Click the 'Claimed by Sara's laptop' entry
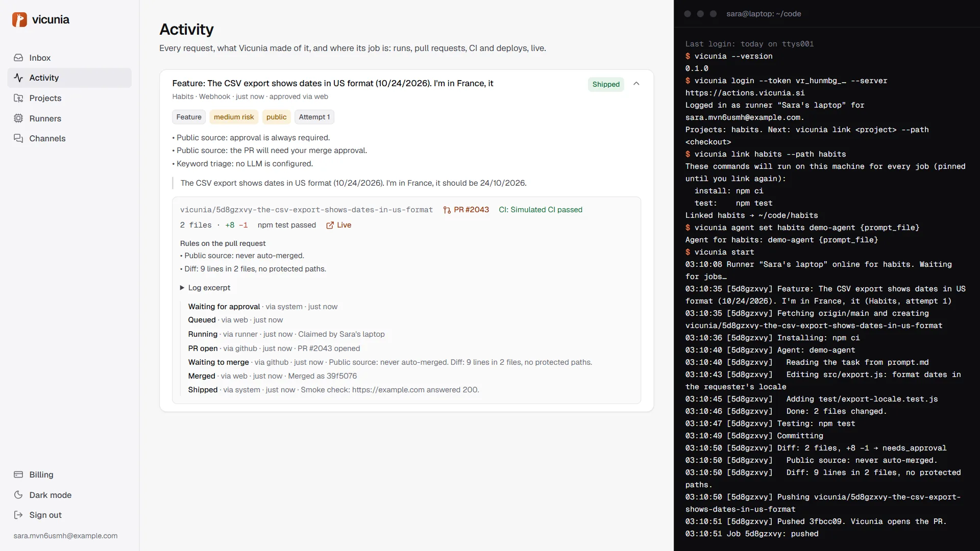This screenshot has height=551, width=980. click(286, 334)
